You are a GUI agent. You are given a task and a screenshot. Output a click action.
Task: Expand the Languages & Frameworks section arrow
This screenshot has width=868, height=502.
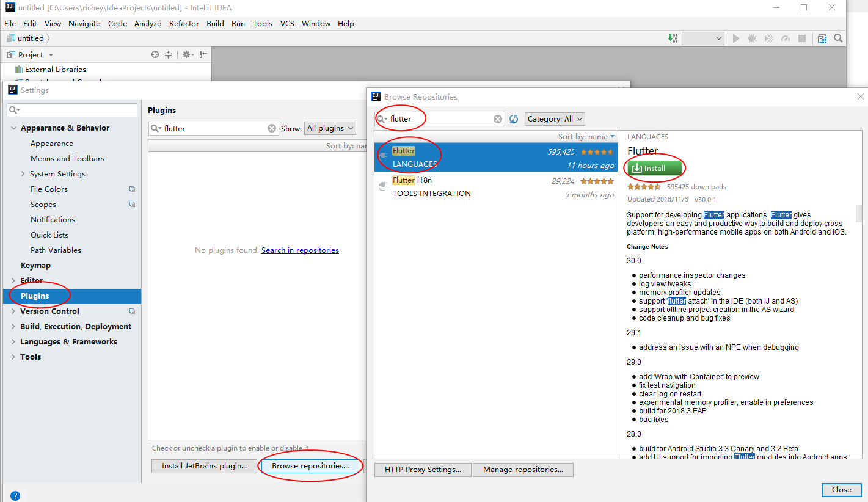[13, 342]
